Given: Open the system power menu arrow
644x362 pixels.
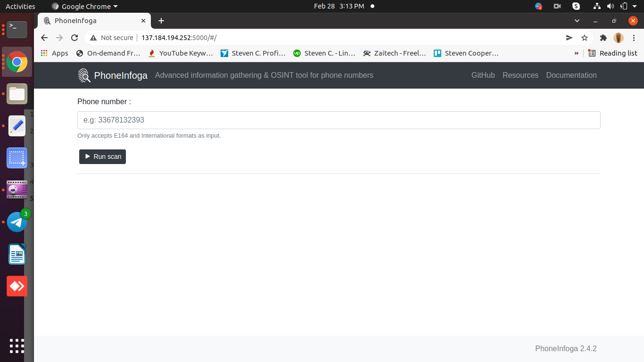Looking at the screenshot, I should 636,6.
